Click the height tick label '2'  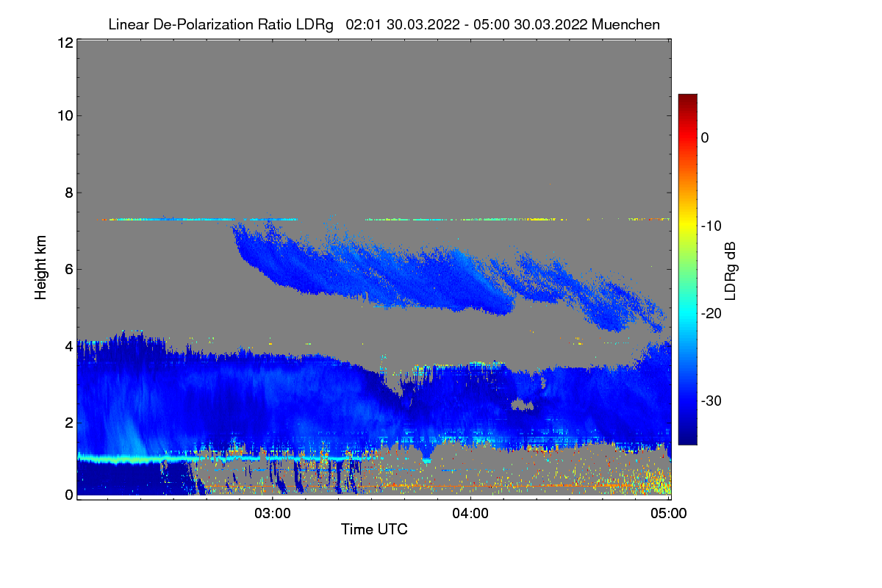[x=68, y=423]
